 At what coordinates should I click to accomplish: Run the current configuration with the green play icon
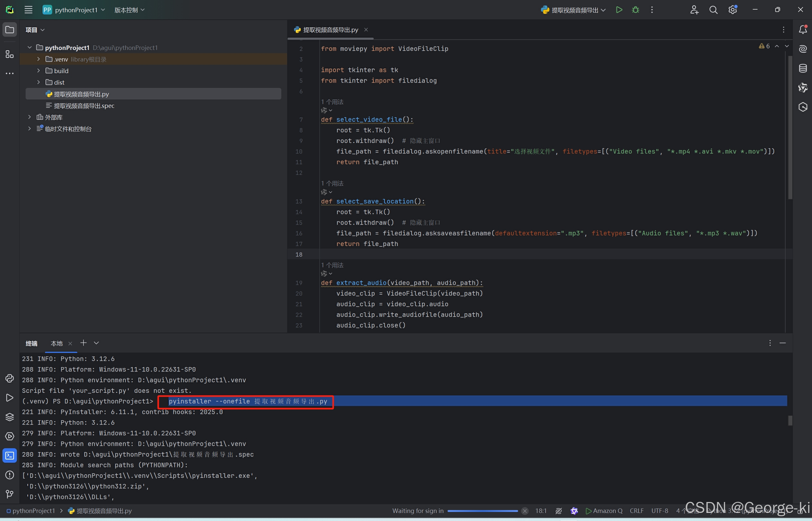click(619, 10)
